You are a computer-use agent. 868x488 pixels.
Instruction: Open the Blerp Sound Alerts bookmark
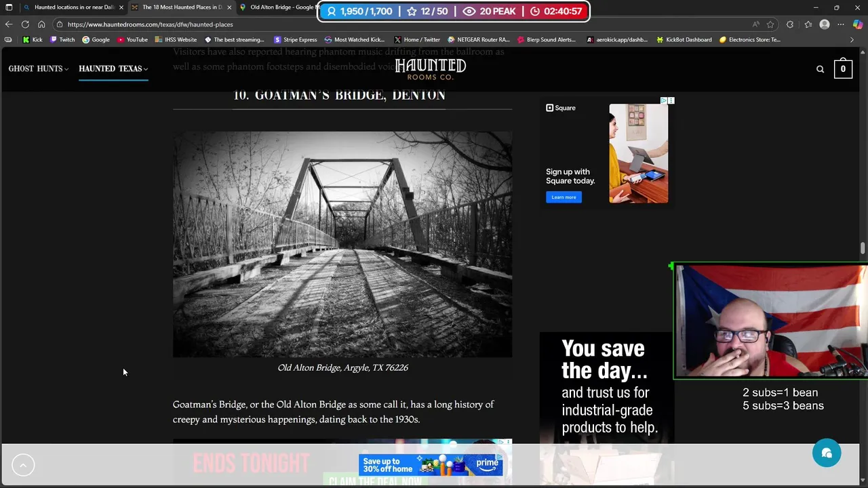(x=547, y=39)
